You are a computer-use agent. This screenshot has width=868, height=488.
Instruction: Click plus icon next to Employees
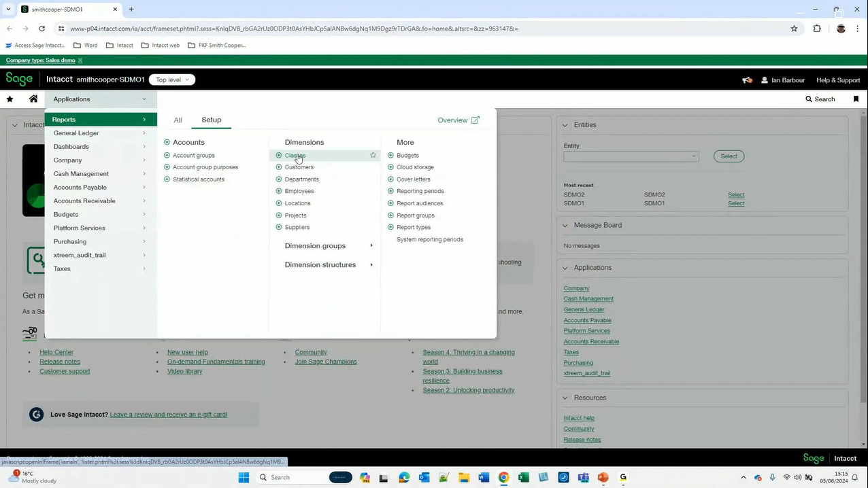click(x=279, y=191)
